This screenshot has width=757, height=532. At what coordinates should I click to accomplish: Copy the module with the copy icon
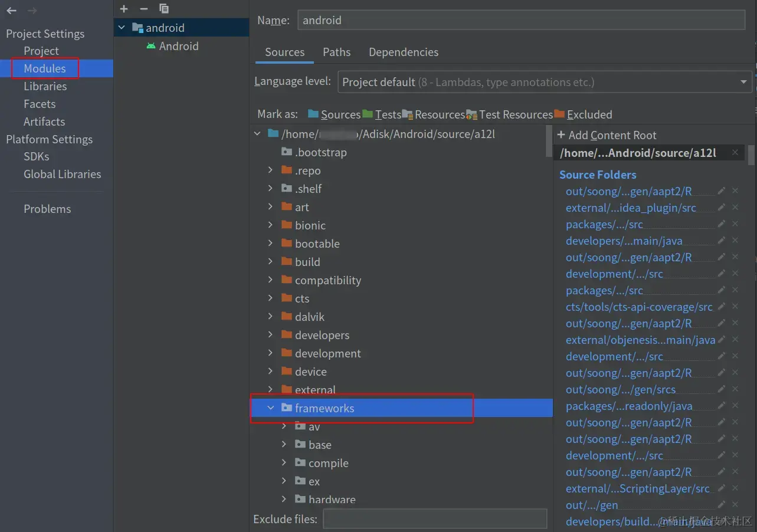(163, 8)
